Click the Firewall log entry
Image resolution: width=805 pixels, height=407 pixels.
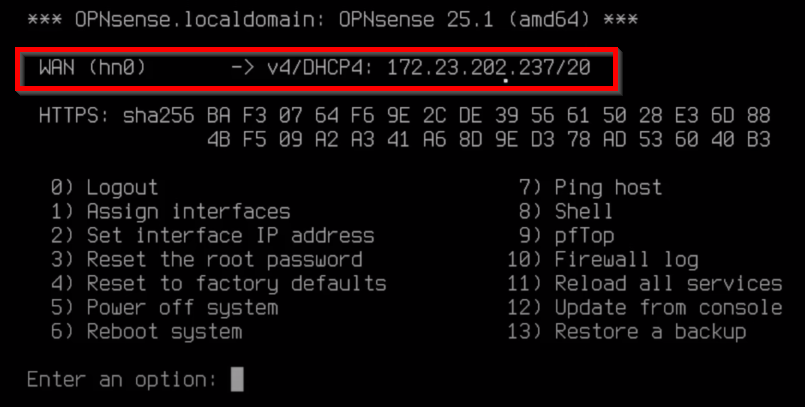(603, 260)
